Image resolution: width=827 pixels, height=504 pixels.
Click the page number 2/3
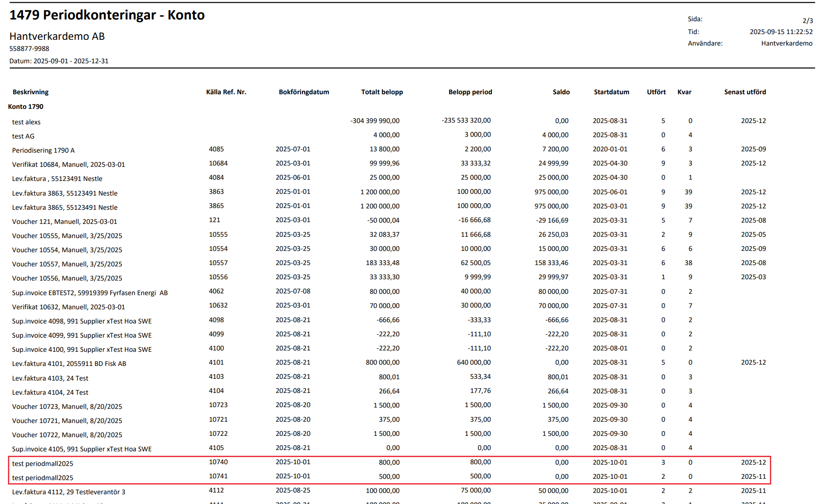point(807,21)
